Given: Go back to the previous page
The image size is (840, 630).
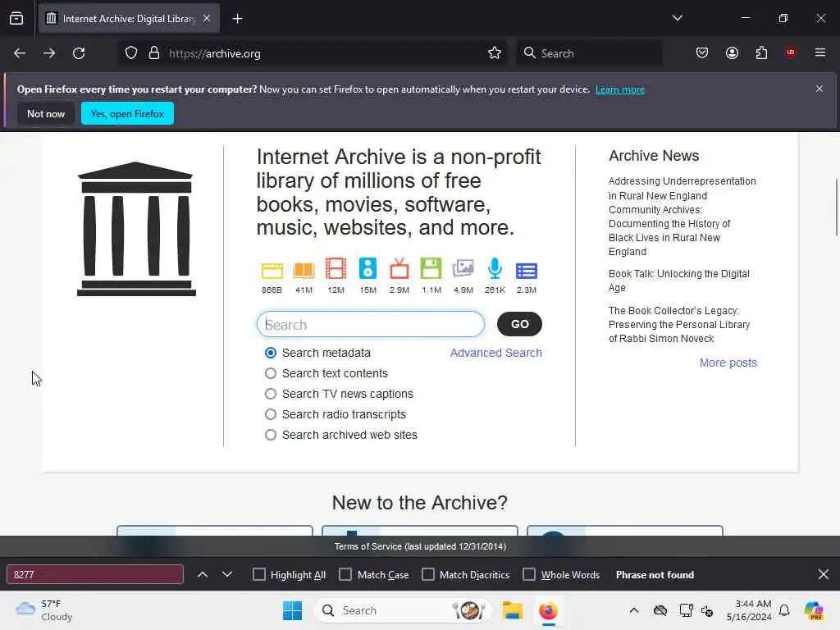Looking at the screenshot, I should click(x=20, y=53).
